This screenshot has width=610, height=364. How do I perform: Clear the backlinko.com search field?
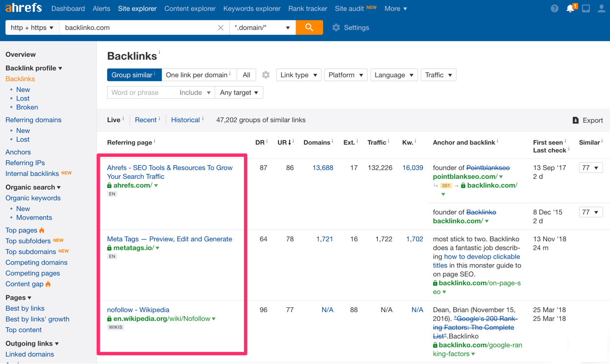point(220,28)
